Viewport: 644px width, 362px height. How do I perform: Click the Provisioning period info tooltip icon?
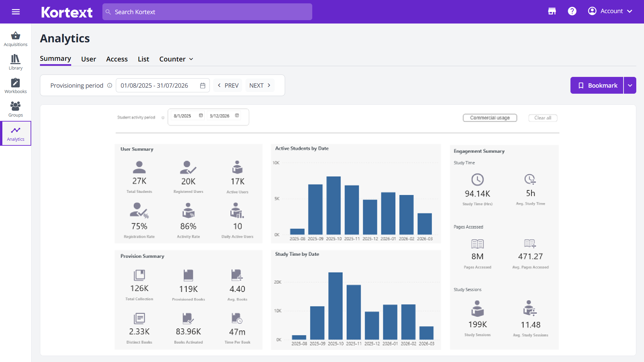pos(110,85)
